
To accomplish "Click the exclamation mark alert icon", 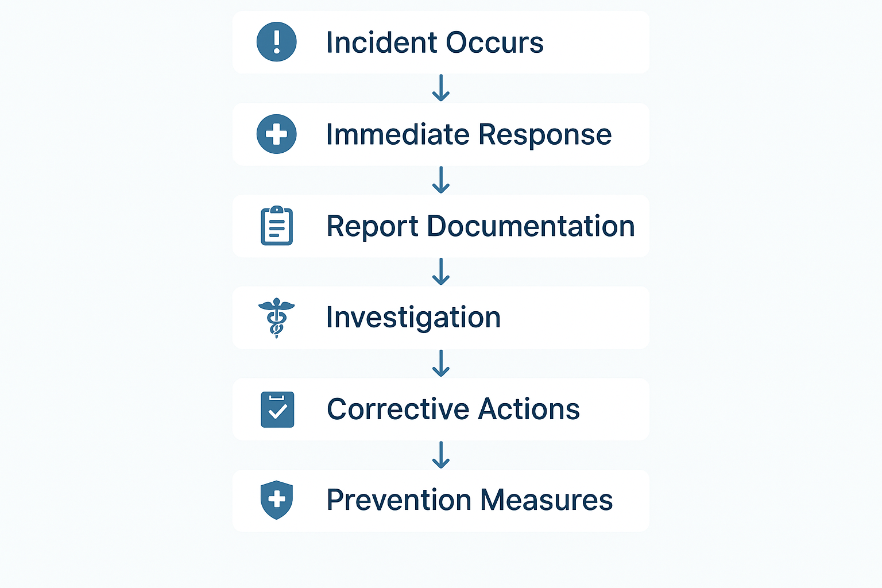I will point(276,42).
